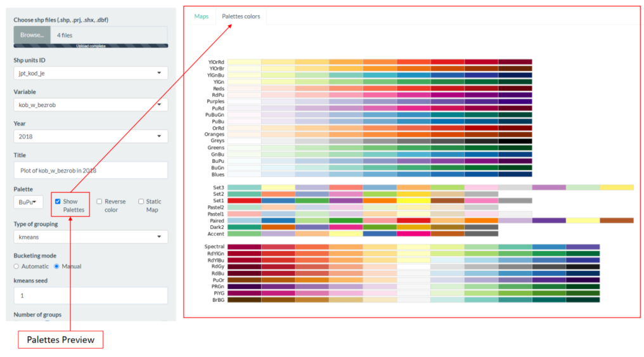Uncheck the Show Palettes checkbox
Viewport: 644px width, 357px height.
pos(58,201)
